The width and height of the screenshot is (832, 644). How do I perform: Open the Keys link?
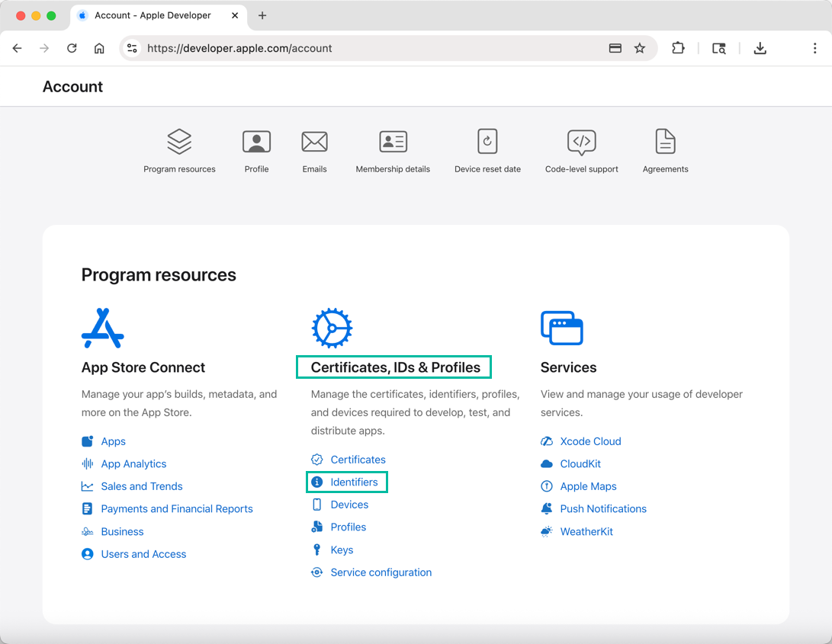tap(342, 549)
